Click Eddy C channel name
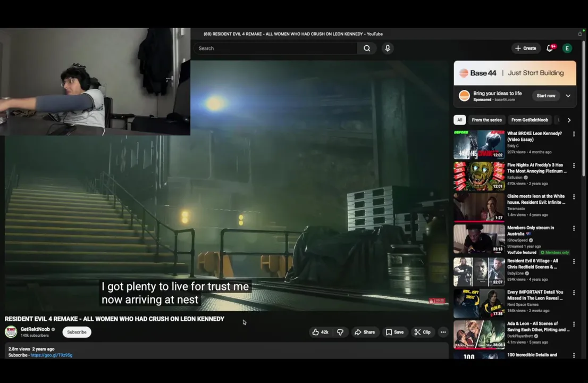The image size is (588, 383). tap(513, 146)
